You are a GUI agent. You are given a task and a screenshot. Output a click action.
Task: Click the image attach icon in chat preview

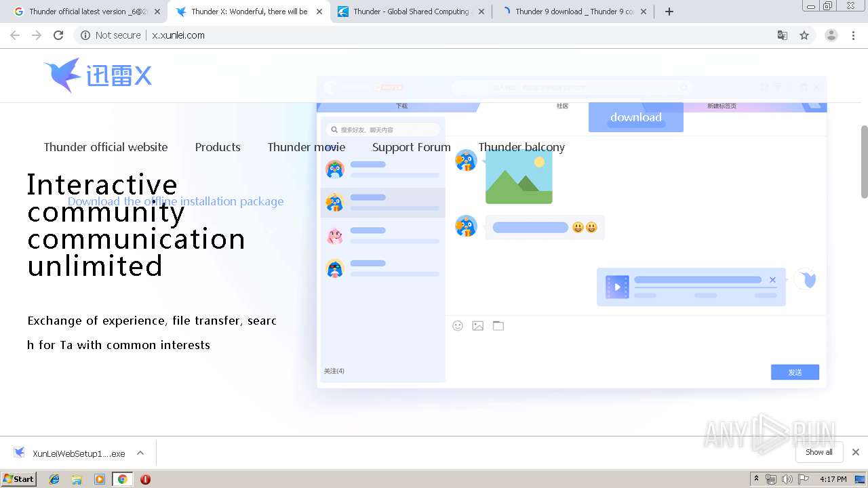(x=478, y=326)
